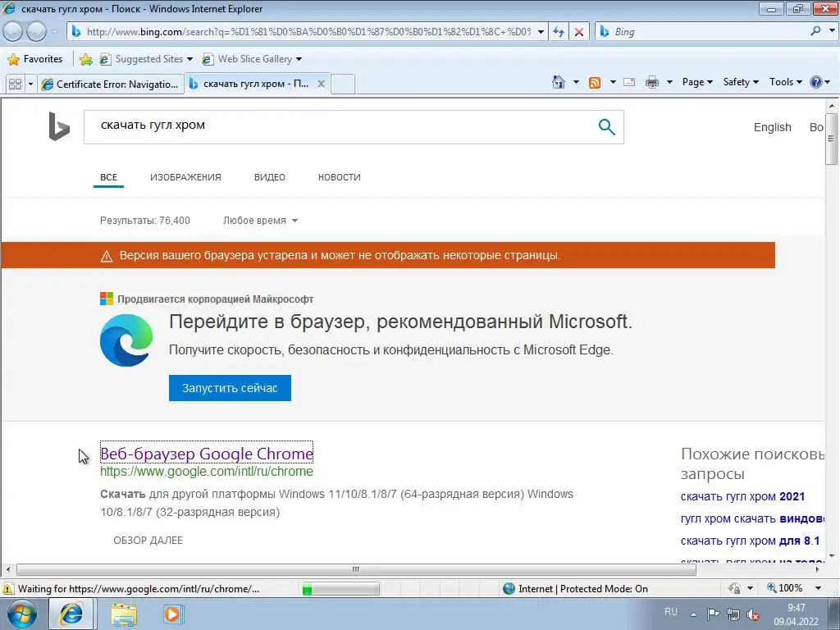Click the horizontal scrollbar thumb
840x630 pixels.
pos(356,569)
